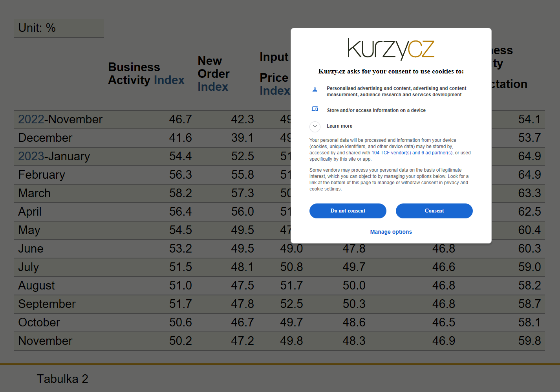Open the 104 TCF vendors and 6 ad partners link
The height and width of the screenshot is (392, 560).
pos(412,153)
